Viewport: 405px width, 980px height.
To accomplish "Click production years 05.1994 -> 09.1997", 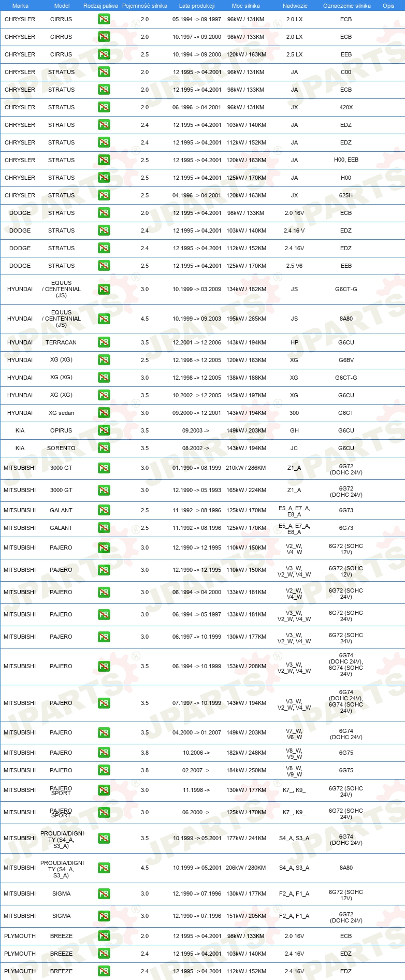I will [x=197, y=19].
